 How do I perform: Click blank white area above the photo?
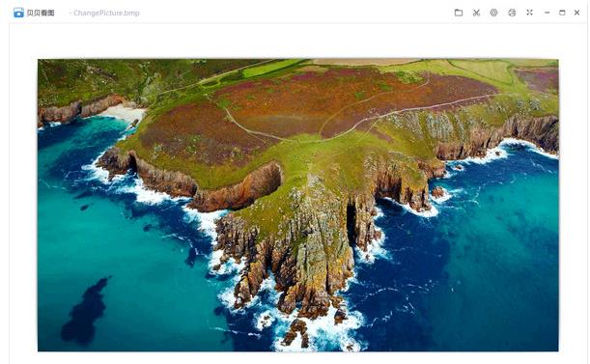click(297, 42)
